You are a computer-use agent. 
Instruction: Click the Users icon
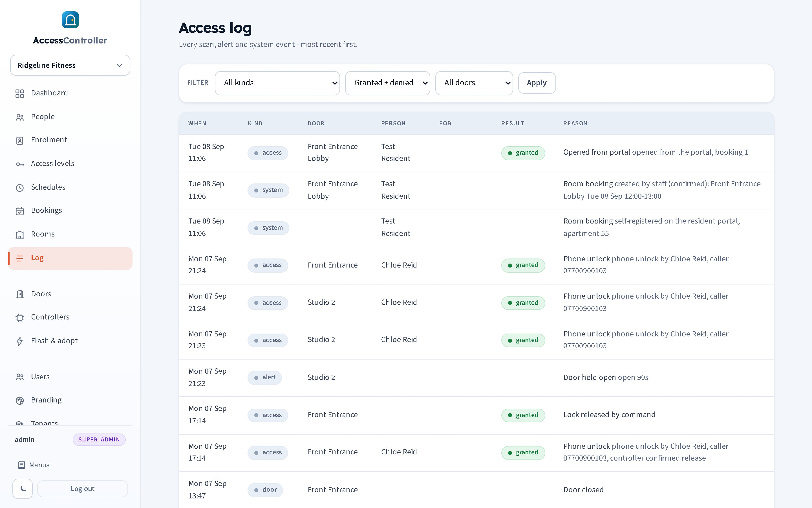click(x=20, y=377)
